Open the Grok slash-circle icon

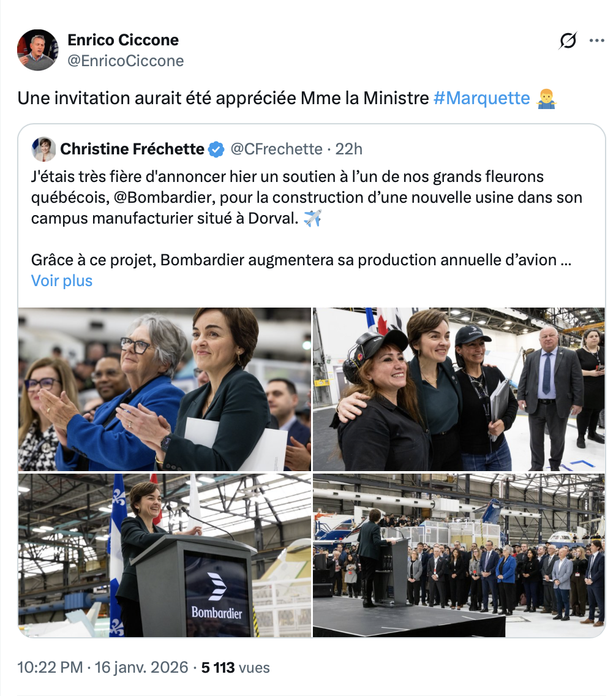click(568, 40)
